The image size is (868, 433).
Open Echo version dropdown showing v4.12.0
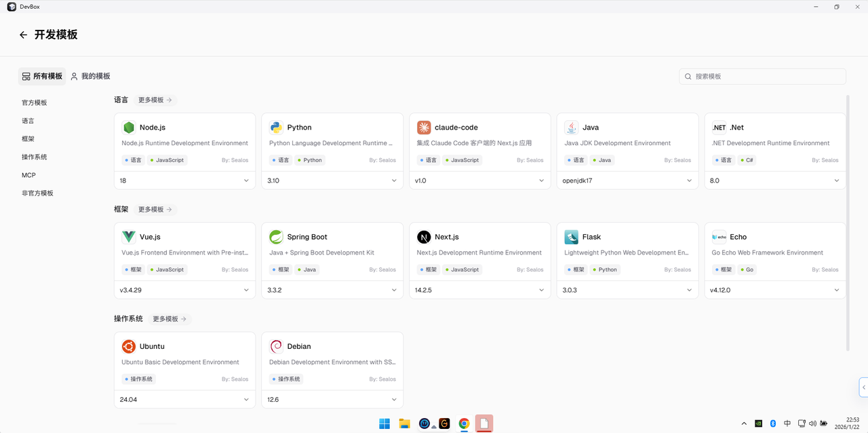click(x=775, y=290)
